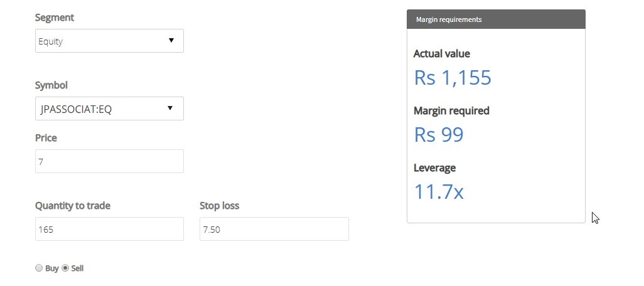
Task: Click the 11.7x leverage figure
Action: [x=439, y=192]
